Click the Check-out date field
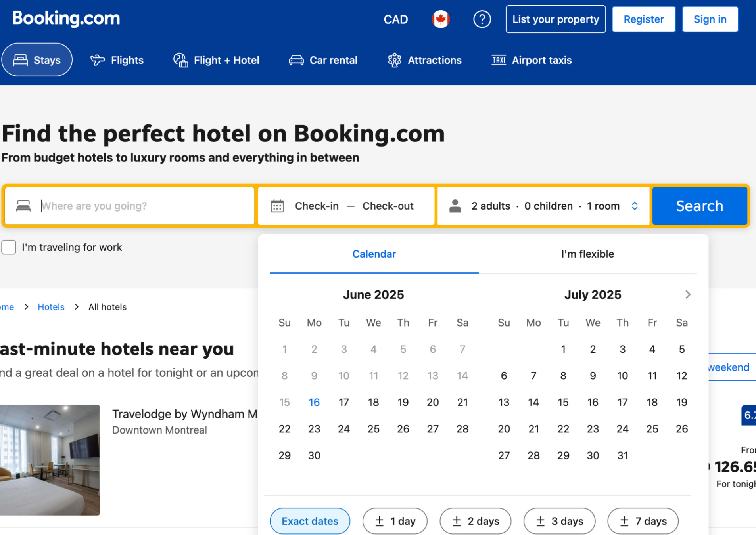 (x=388, y=206)
